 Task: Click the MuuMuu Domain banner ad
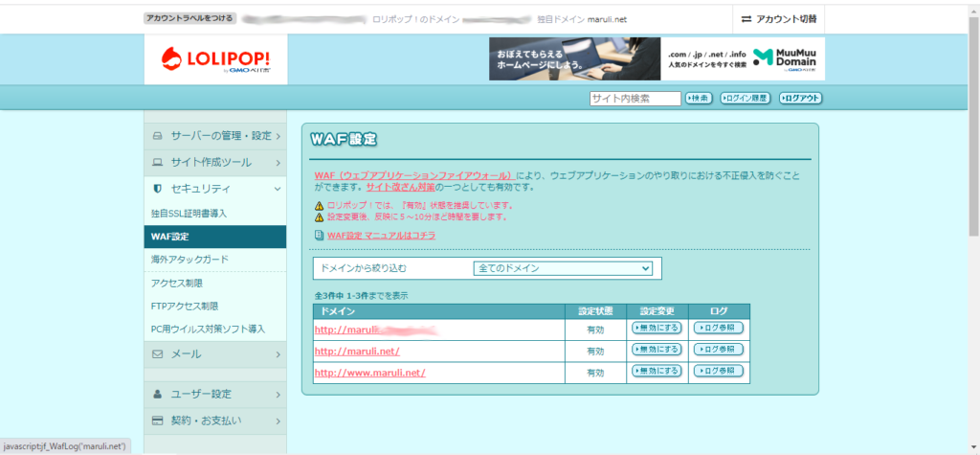tap(656, 59)
